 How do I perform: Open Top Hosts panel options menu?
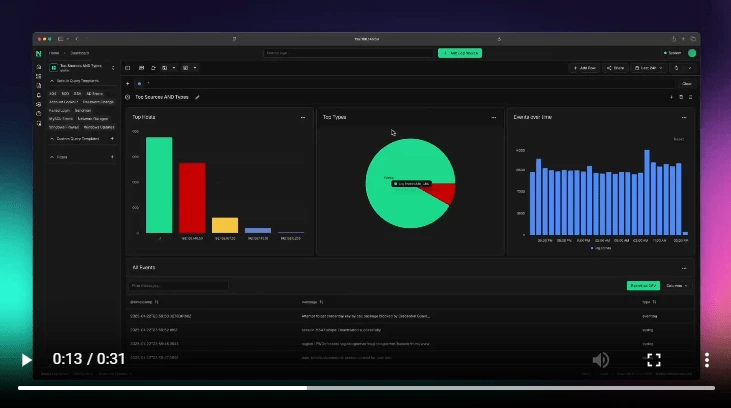pyautogui.click(x=303, y=117)
